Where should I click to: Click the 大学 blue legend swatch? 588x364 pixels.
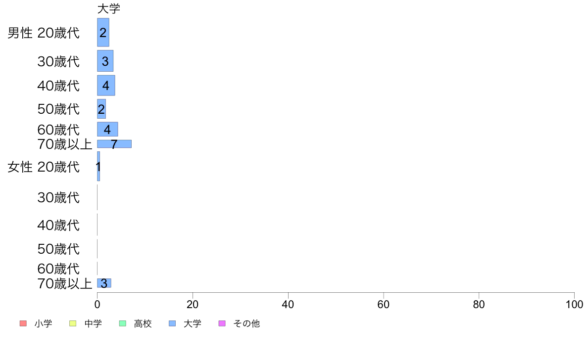(172, 323)
